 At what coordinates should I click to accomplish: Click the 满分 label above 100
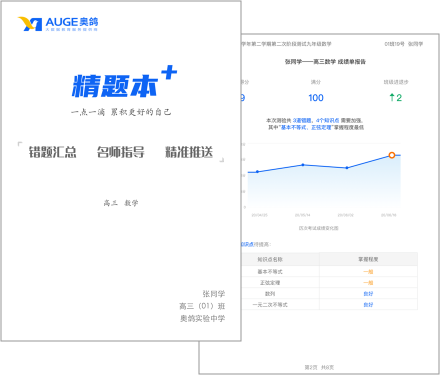coord(316,82)
